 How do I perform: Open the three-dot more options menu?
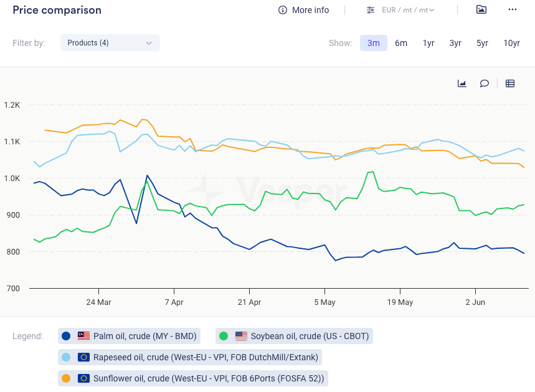pos(513,9)
